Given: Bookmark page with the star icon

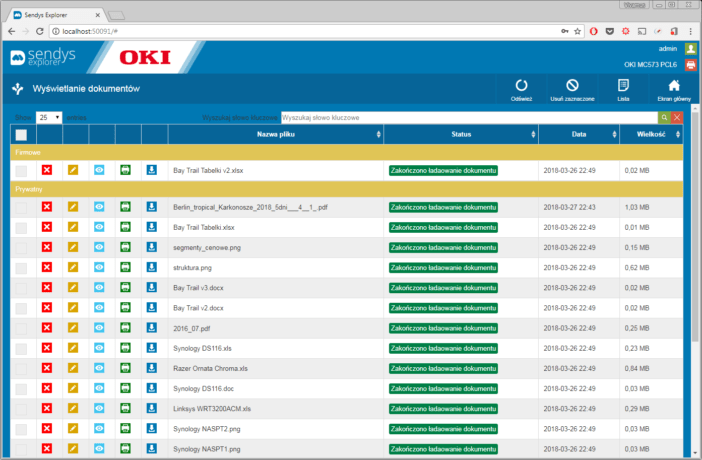Looking at the screenshot, I should coord(578,31).
